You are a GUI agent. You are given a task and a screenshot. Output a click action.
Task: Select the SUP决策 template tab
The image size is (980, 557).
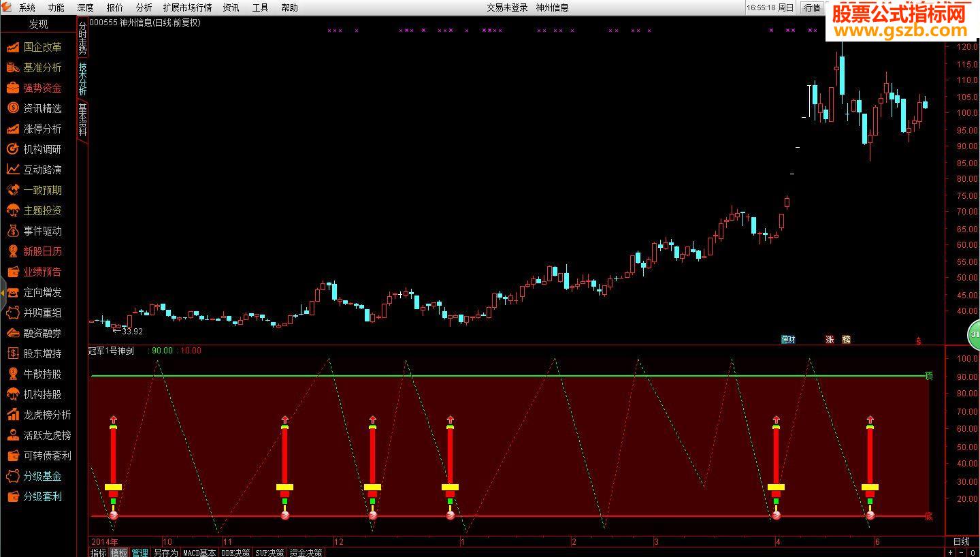[269, 552]
